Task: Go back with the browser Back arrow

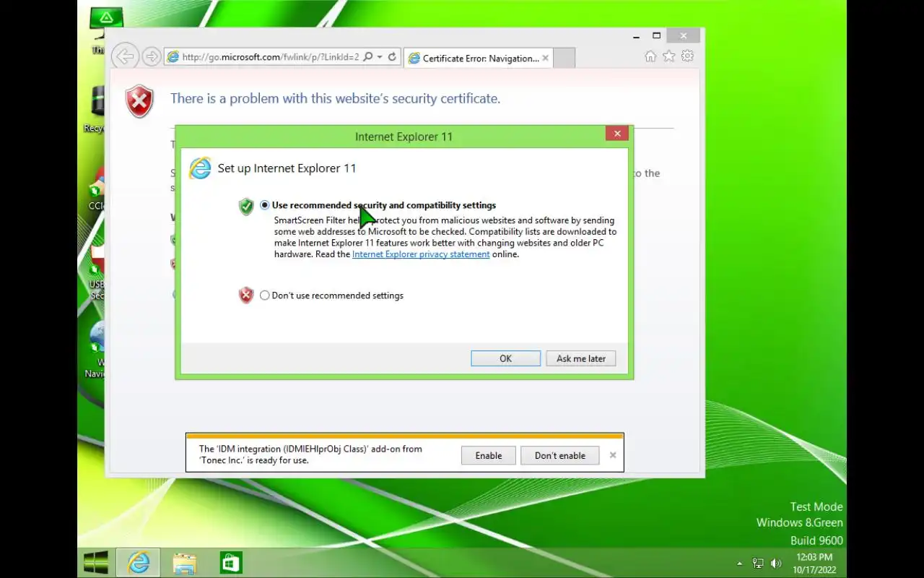Action: tap(125, 56)
